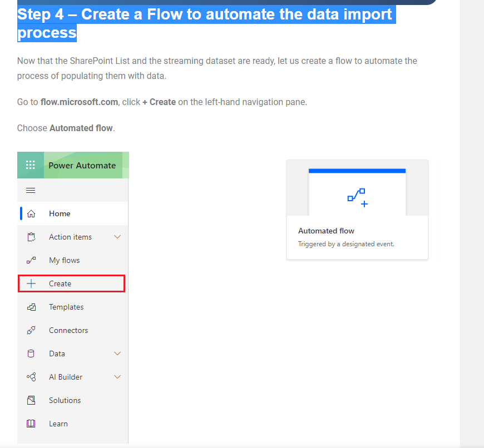Select Create in the navigation pane

71,283
